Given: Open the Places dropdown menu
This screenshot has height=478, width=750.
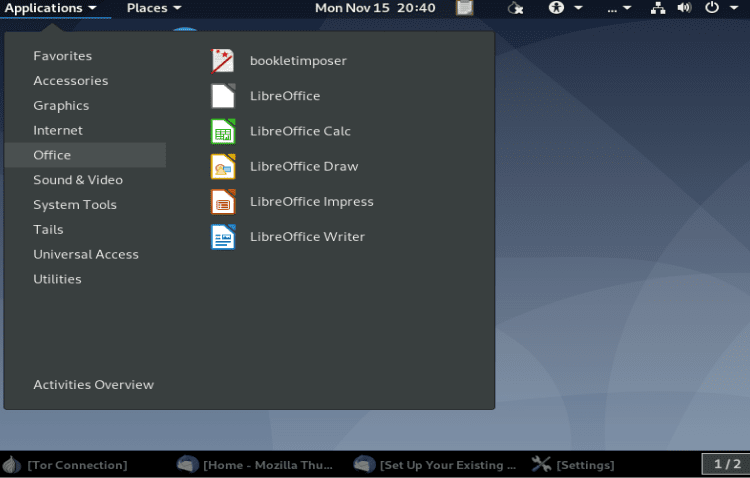Looking at the screenshot, I should [x=154, y=8].
